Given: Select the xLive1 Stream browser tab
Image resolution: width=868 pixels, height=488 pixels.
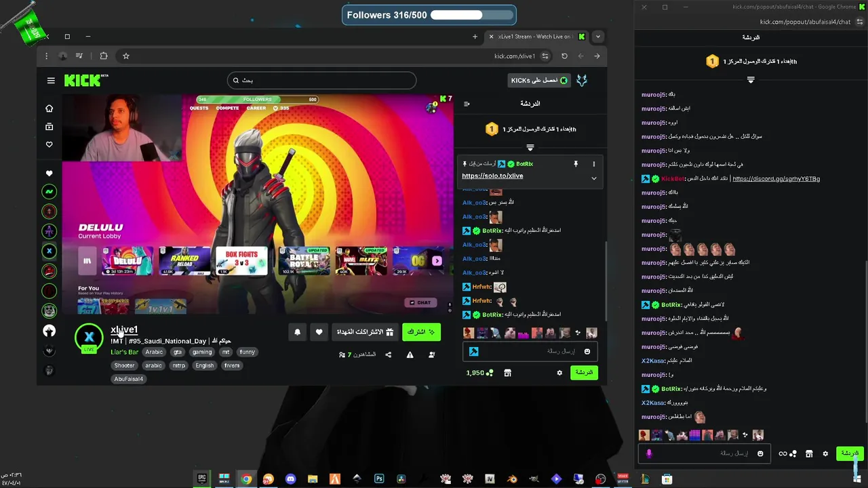Looking at the screenshot, I should 534,37.
